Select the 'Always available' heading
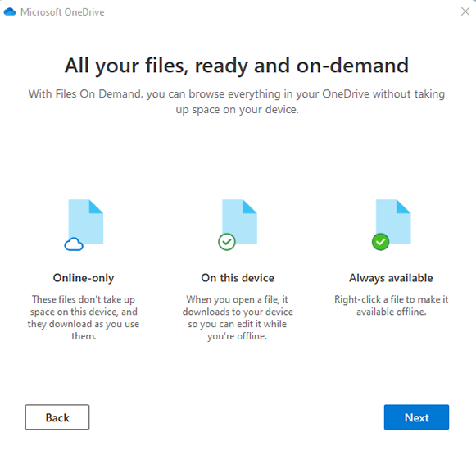Screen dimensions: 476x451 (x=391, y=278)
